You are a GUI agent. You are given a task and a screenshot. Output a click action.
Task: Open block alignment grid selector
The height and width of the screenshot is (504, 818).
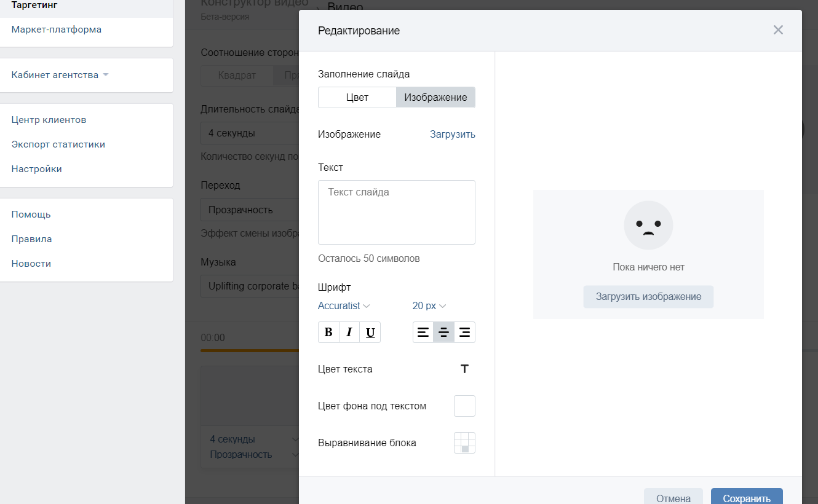(464, 443)
